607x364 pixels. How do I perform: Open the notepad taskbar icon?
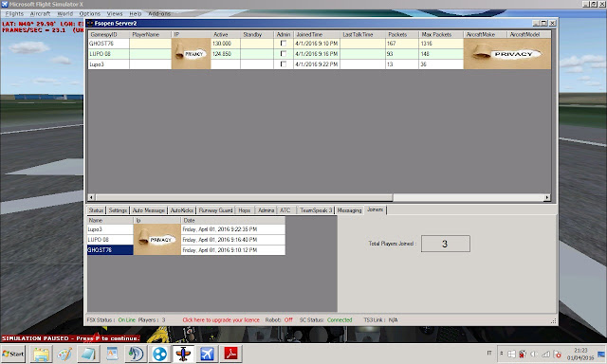coord(88,354)
